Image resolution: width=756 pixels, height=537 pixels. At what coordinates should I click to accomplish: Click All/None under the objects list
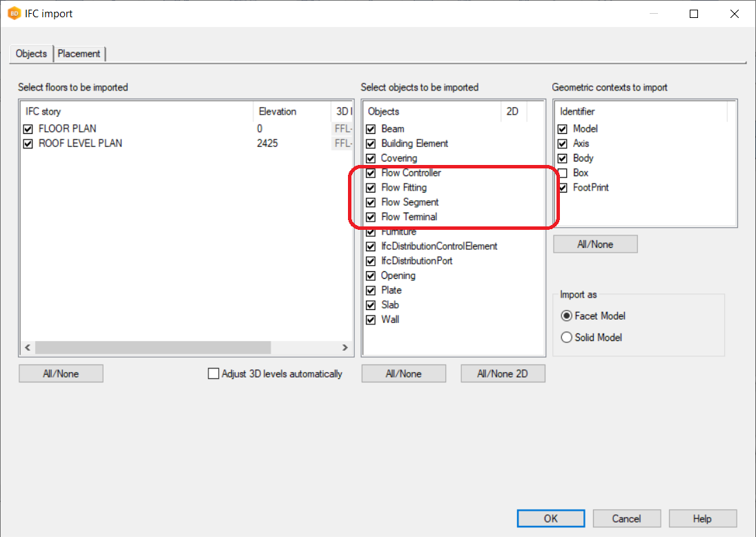pos(404,373)
